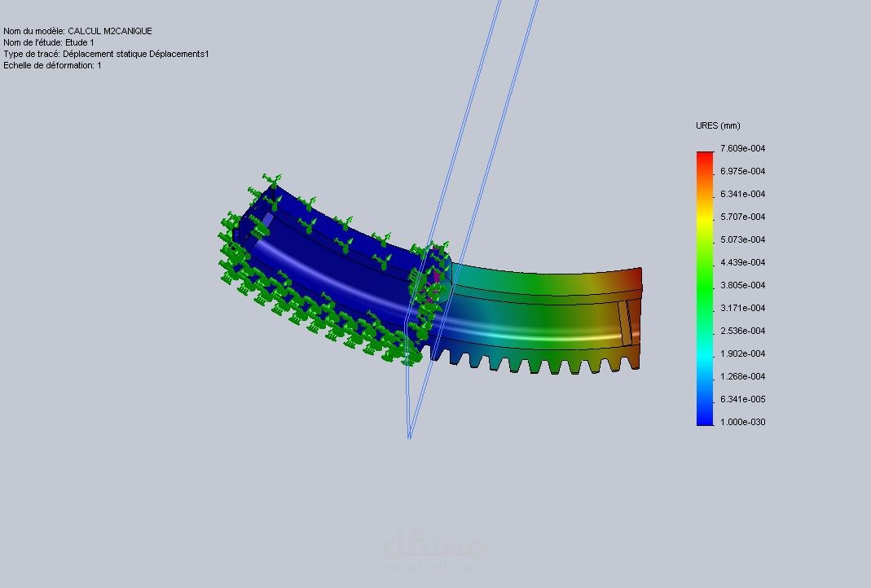Select legend value 4.439e-004
This screenshot has height=588, width=871.
(x=743, y=262)
